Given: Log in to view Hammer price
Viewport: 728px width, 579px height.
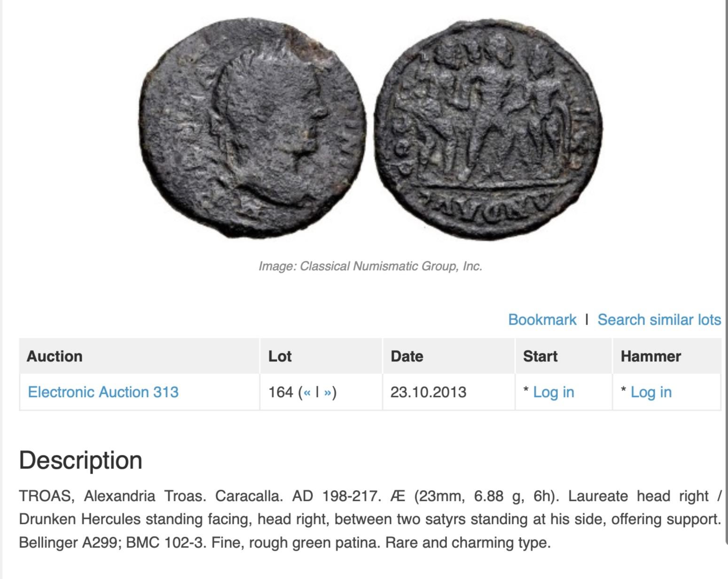Looking at the screenshot, I should 651,392.
